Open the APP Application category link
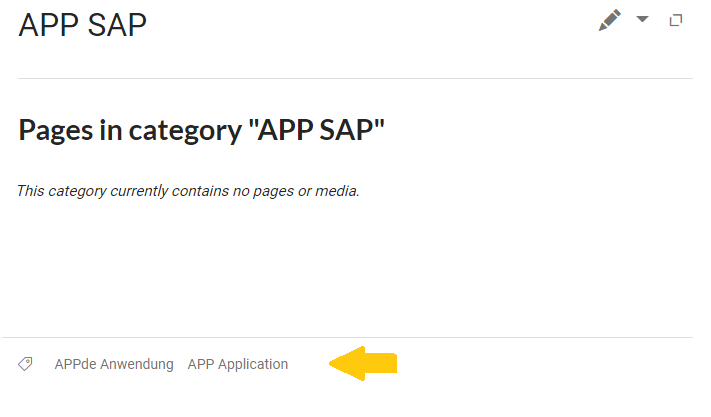 (238, 364)
